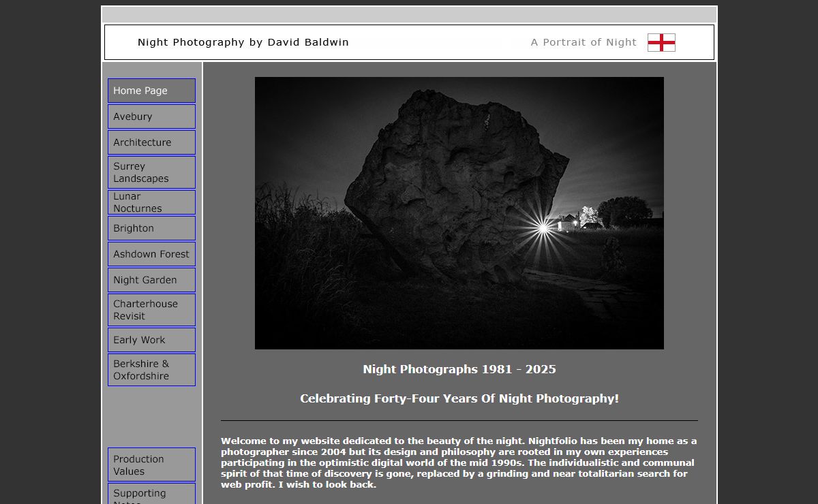Open Lunar Nocturnes gallery
Image resolution: width=818 pixels, height=504 pixels.
click(x=151, y=202)
